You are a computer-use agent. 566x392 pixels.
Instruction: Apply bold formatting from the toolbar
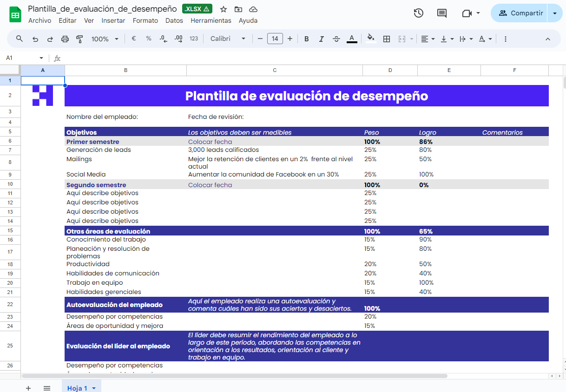306,39
